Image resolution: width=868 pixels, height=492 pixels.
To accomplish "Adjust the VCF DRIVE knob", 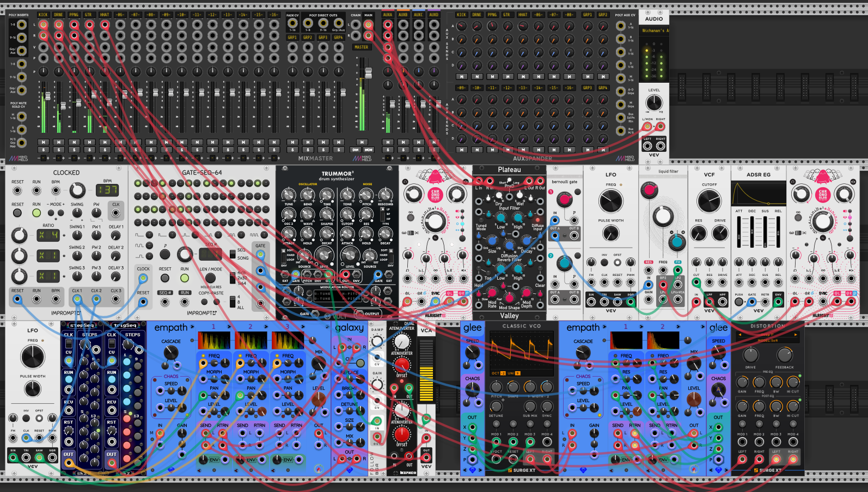I will coord(720,233).
